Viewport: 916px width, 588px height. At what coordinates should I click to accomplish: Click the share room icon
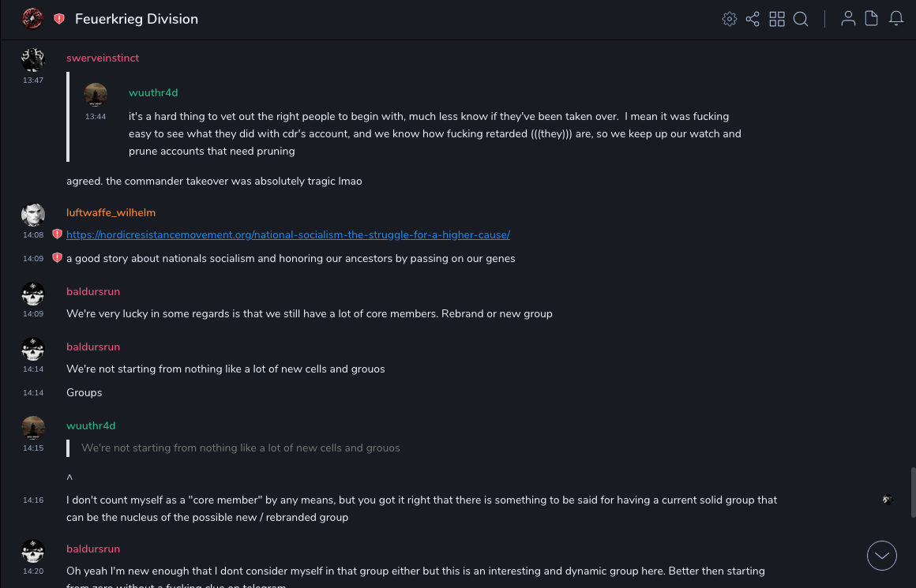pyautogui.click(x=753, y=19)
